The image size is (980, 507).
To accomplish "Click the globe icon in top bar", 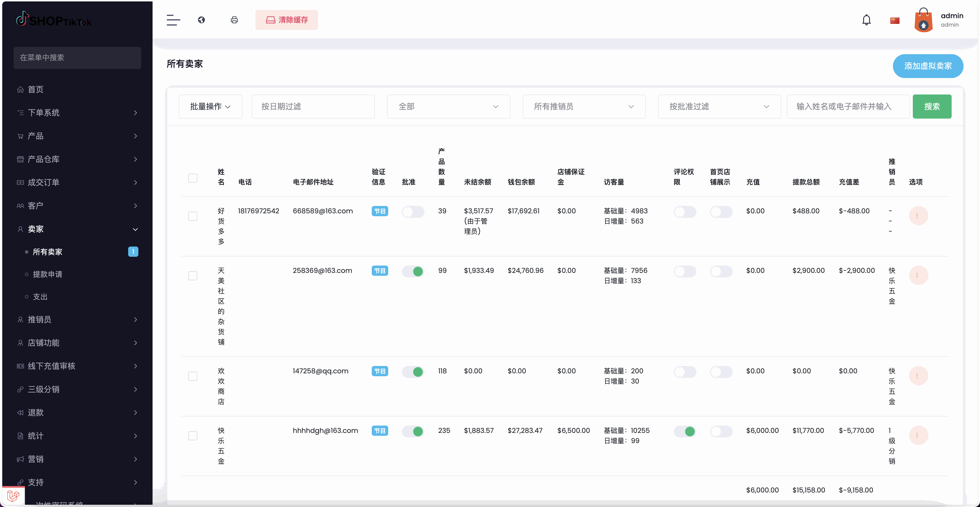I will pos(201,20).
